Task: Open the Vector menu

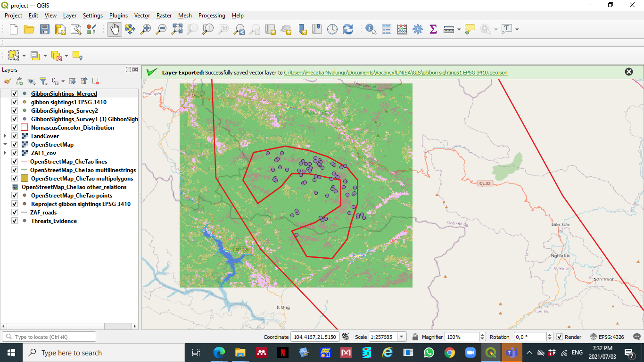Action: point(142,16)
